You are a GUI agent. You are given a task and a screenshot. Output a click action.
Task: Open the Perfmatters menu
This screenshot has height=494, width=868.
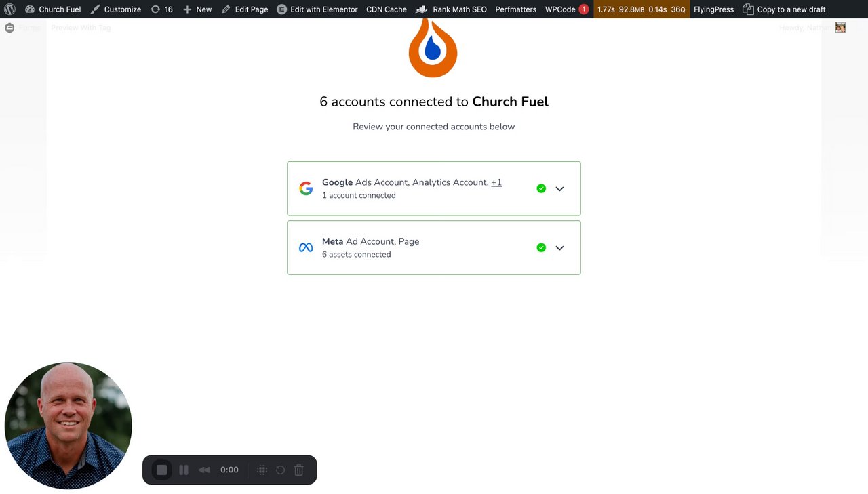pos(515,9)
